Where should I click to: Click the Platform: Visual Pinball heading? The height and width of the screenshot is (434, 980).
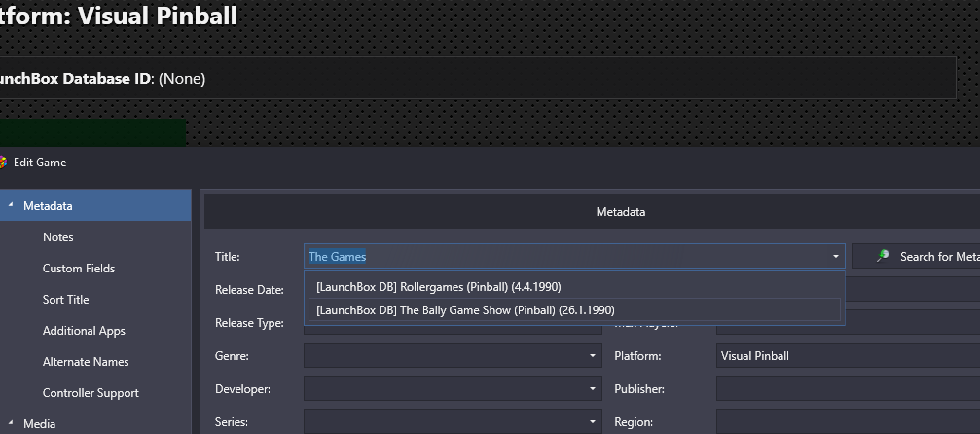coord(119,16)
